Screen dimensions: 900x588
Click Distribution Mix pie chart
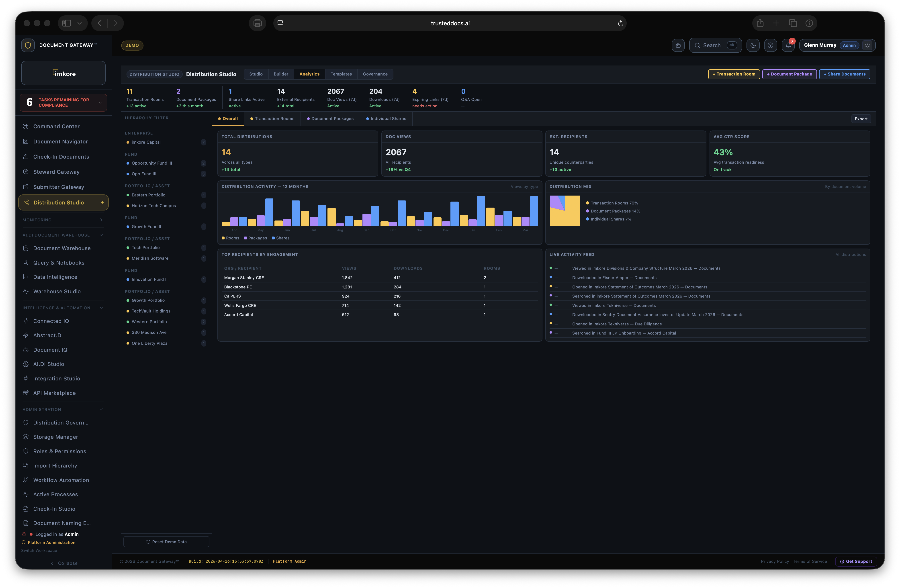[x=565, y=211]
